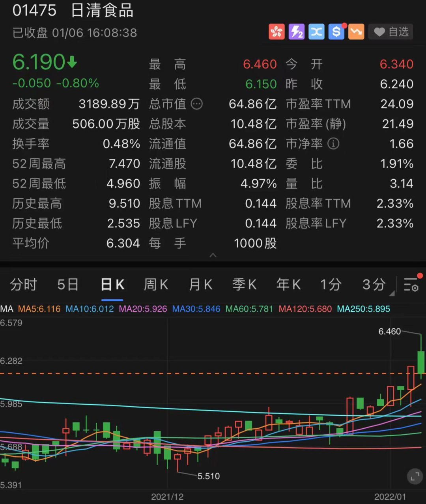Screen dimensions: 426x504
Task: Tap the MA indicator label
Action: pos(7,309)
